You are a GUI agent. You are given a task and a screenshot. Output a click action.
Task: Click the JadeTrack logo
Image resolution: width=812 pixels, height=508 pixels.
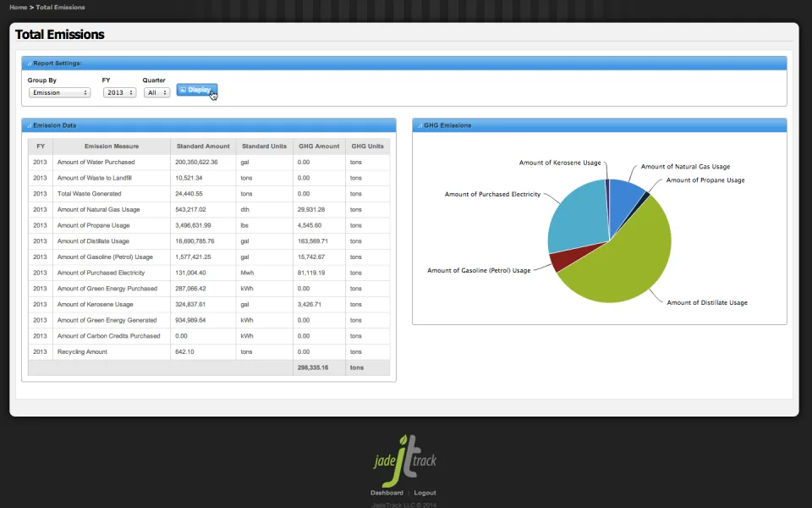click(x=405, y=461)
